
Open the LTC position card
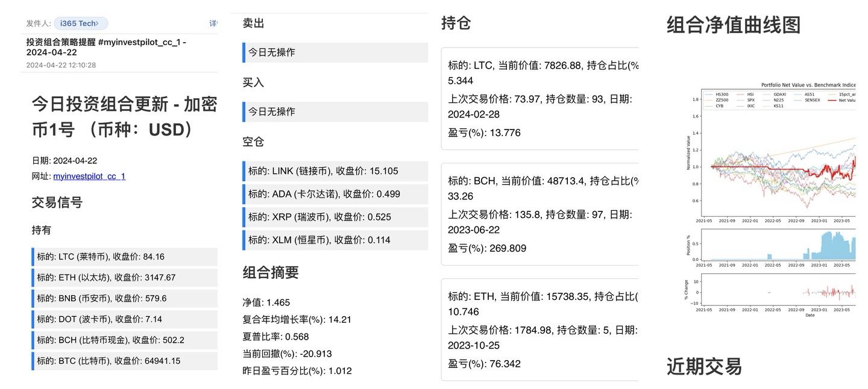540,99
